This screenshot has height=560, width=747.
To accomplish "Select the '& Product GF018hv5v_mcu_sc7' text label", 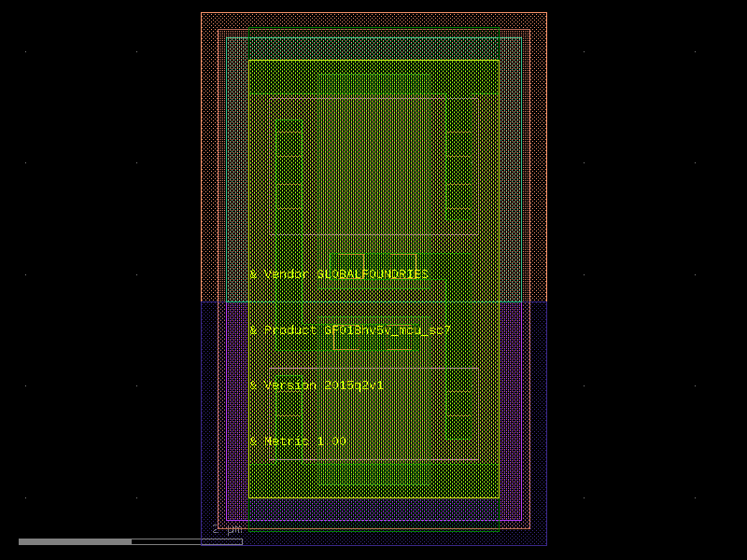I will [350, 330].
